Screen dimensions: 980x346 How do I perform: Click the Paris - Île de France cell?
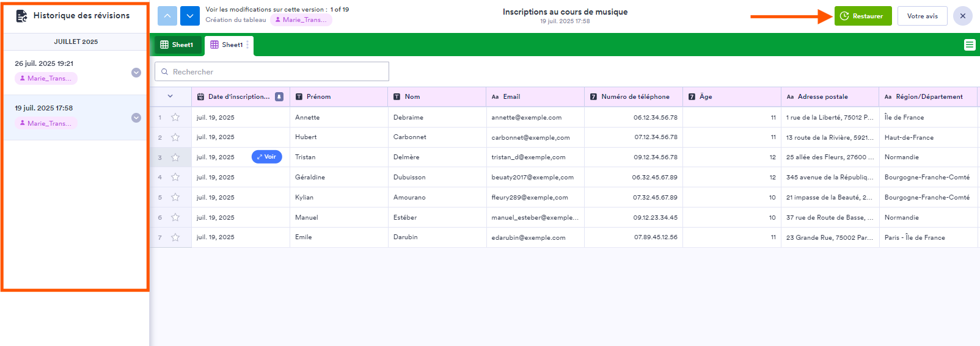pyautogui.click(x=929, y=237)
